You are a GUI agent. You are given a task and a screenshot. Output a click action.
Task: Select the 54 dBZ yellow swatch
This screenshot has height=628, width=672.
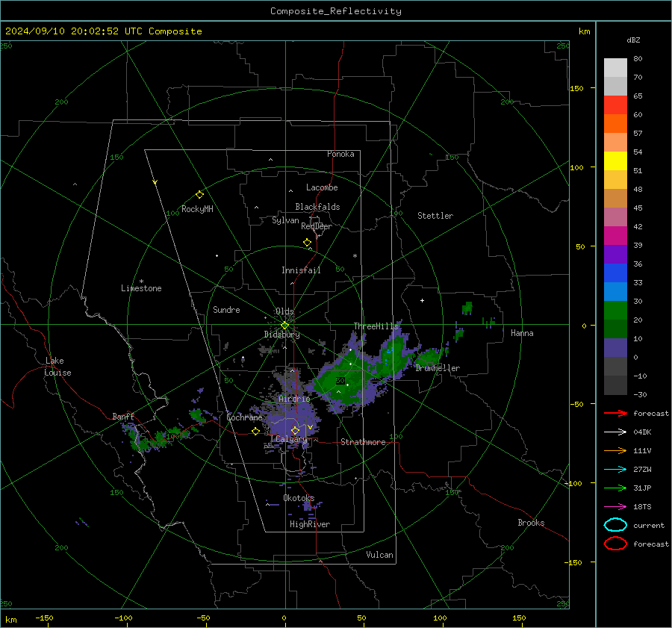point(615,161)
